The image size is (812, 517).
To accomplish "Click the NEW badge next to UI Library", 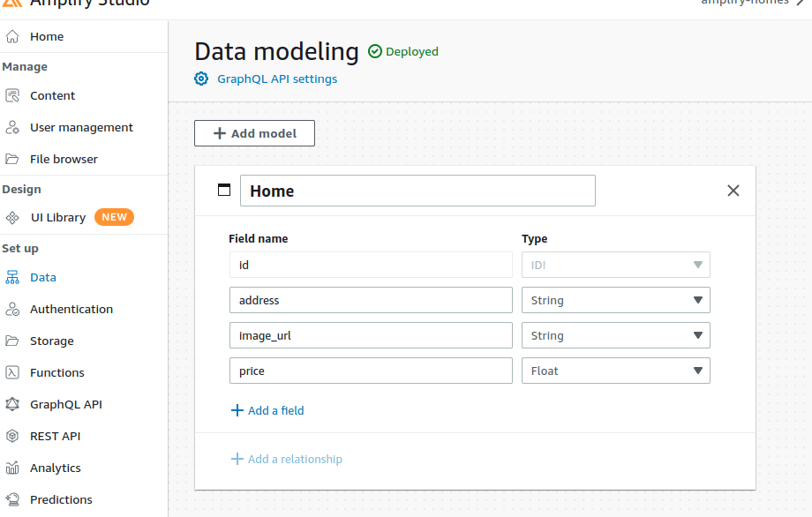I will (114, 217).
